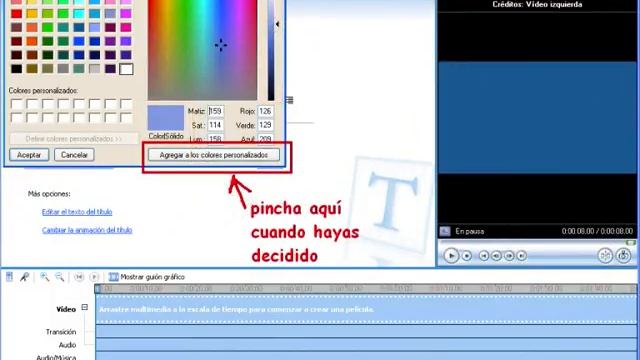Screen dimensions: 640x360
Task: Select the first empty Colores personalizados slot
Action: pos(16,104)
